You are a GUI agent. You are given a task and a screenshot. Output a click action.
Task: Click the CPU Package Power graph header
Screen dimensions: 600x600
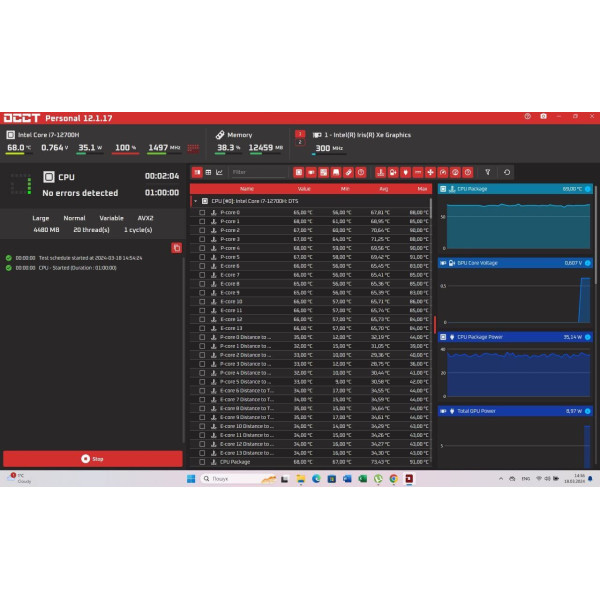pos(515,337)
